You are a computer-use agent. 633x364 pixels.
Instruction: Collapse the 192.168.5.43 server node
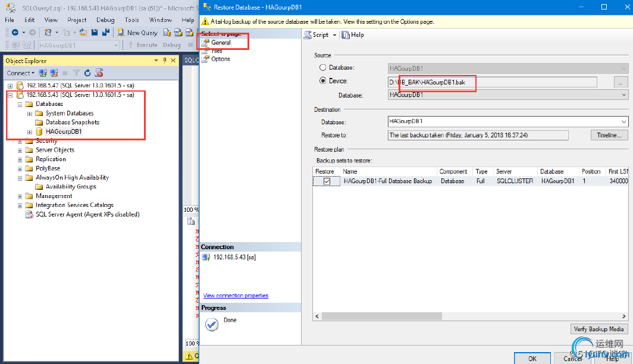(10, 95)
